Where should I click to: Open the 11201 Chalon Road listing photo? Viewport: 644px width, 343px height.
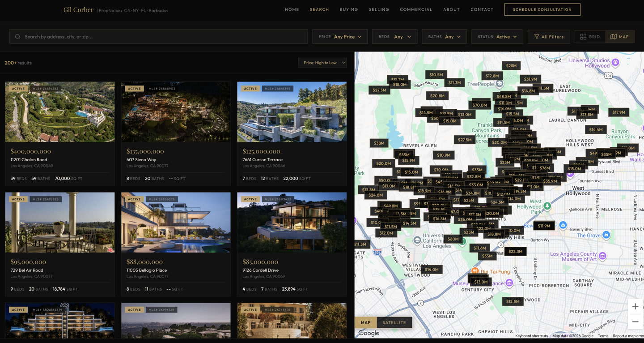coord(60,112)
